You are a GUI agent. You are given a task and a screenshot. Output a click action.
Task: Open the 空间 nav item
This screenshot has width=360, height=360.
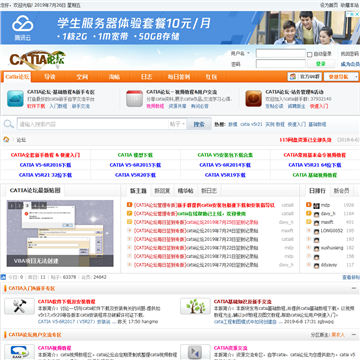tap(82, 77)
